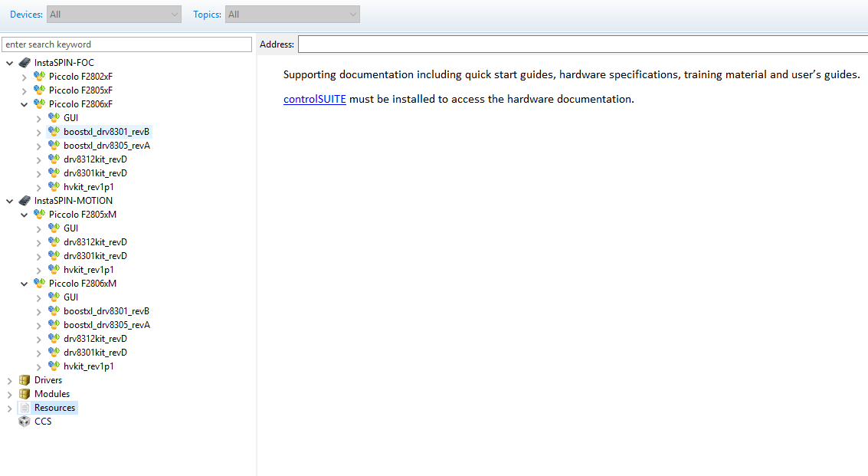Expand the Resources node
Viewport: 868px width, 476px height.
point(9,409)
